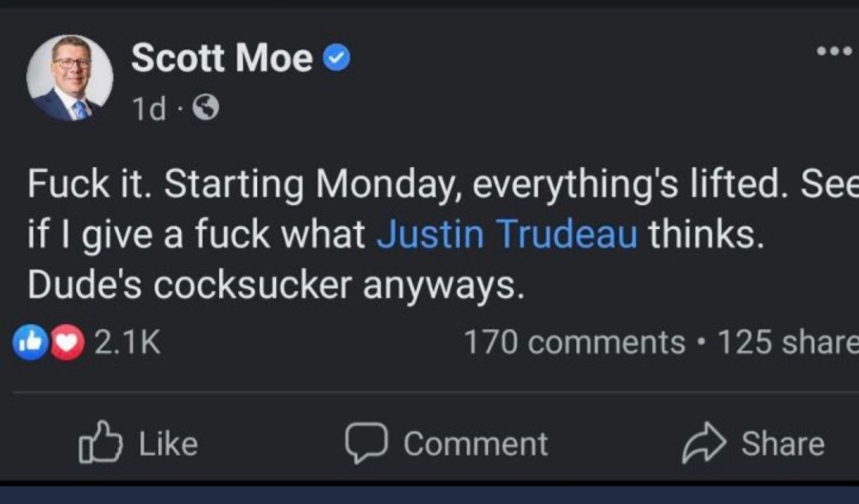Screen dimensions: 859x504
Task: Follow the Justin Trudeau mention link
Action: (x=507, y=235)
